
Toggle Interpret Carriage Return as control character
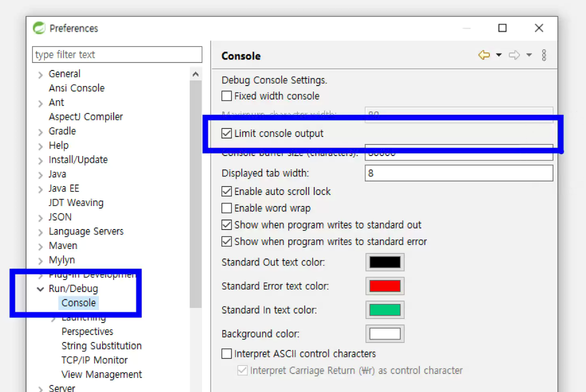(x=242, y=370)
